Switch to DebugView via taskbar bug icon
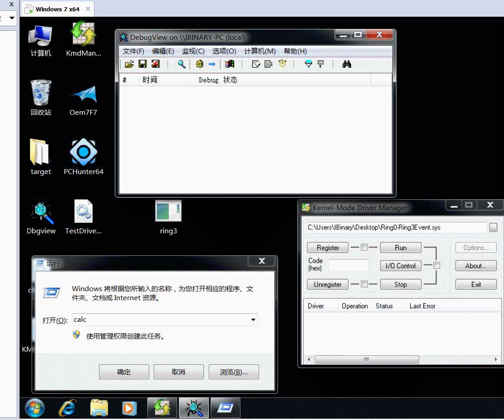Image resolution: width=504 pixels, height=420 pixels. 194,408
